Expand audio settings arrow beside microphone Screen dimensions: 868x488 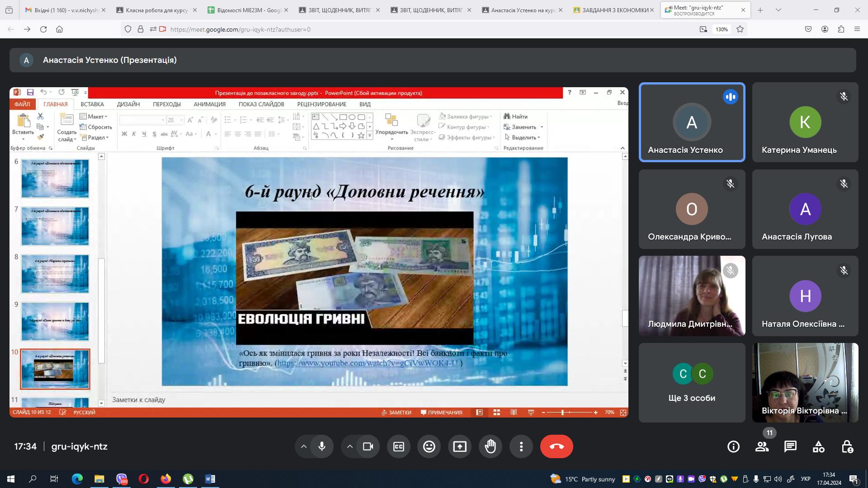point(304,446)
